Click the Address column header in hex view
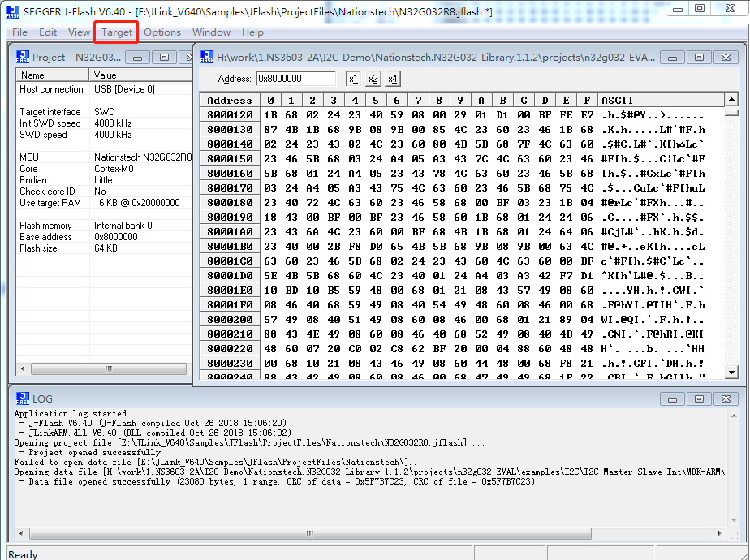The height and width of the screenshot is (560, 750). (x=230, y=100)
